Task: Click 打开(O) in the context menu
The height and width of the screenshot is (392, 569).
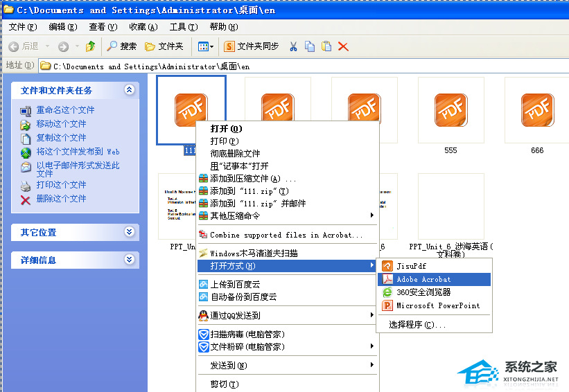Action: (225, 129)
